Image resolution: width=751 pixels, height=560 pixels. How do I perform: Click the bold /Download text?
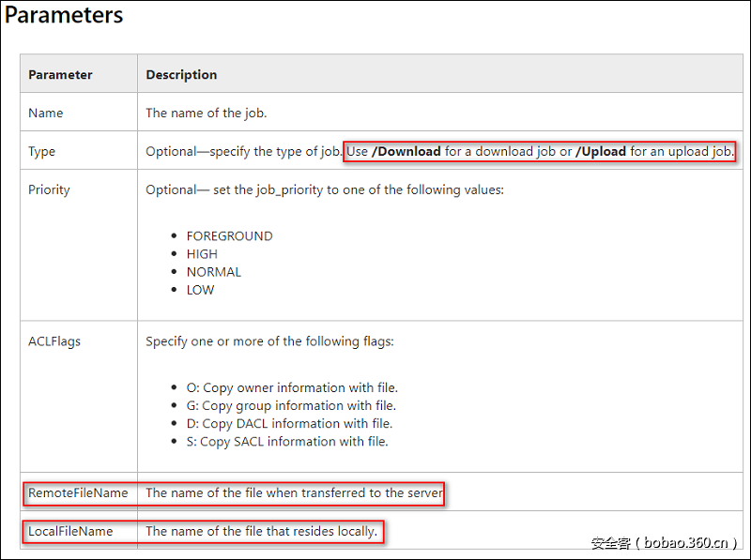coord(406,151)
